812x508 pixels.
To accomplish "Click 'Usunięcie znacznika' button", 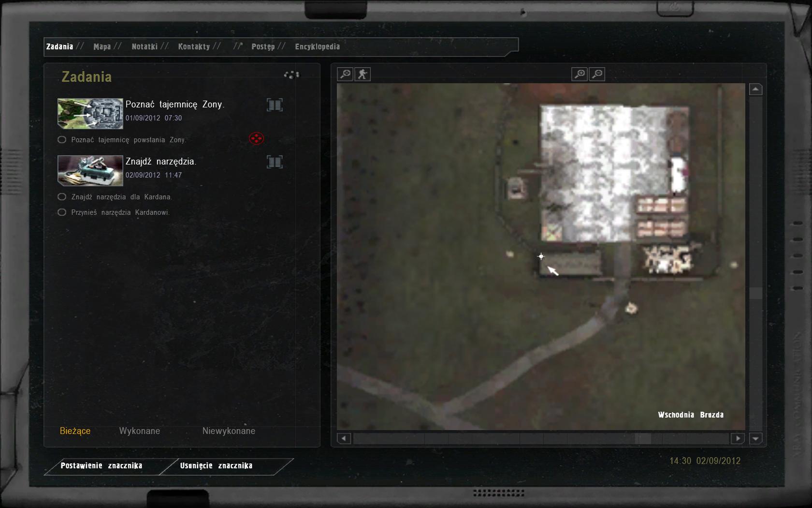I will (216, 466).
